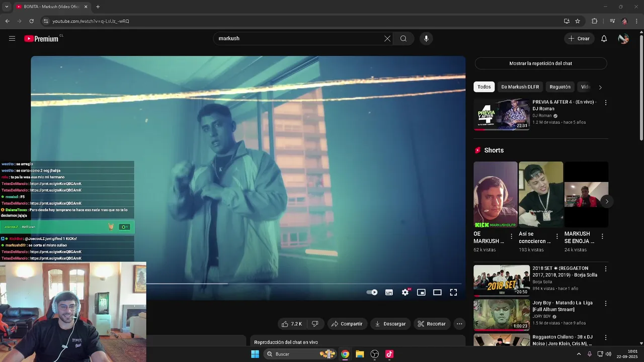Viewport: 644px width, 362px height.
Task: Open options for Así se conocieron short
Action: [x=557, y=236]
